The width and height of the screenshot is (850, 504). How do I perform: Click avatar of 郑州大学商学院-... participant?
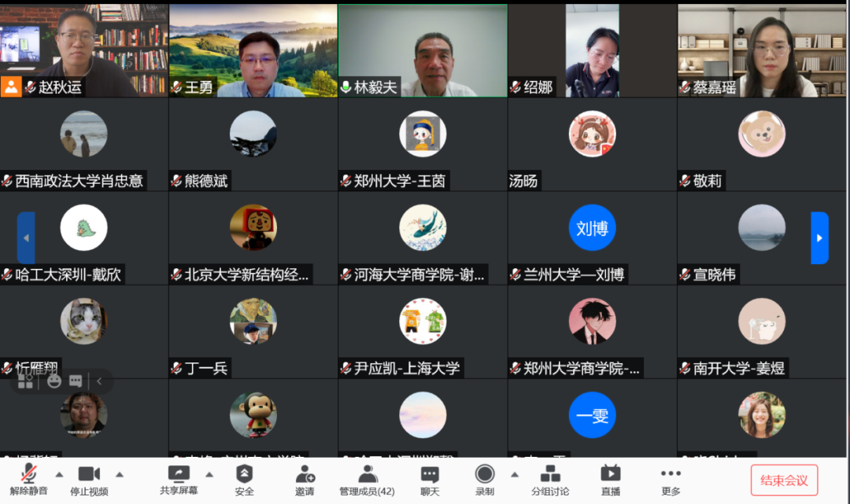tap(592, 321)
